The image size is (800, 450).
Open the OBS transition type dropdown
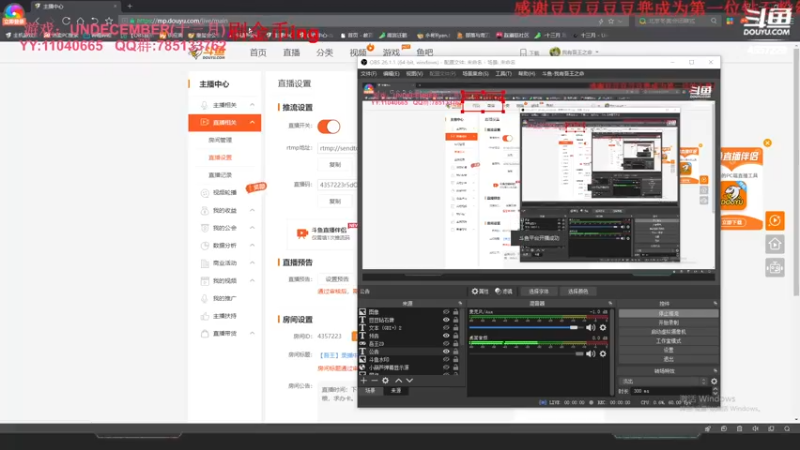tap(663, 381)
